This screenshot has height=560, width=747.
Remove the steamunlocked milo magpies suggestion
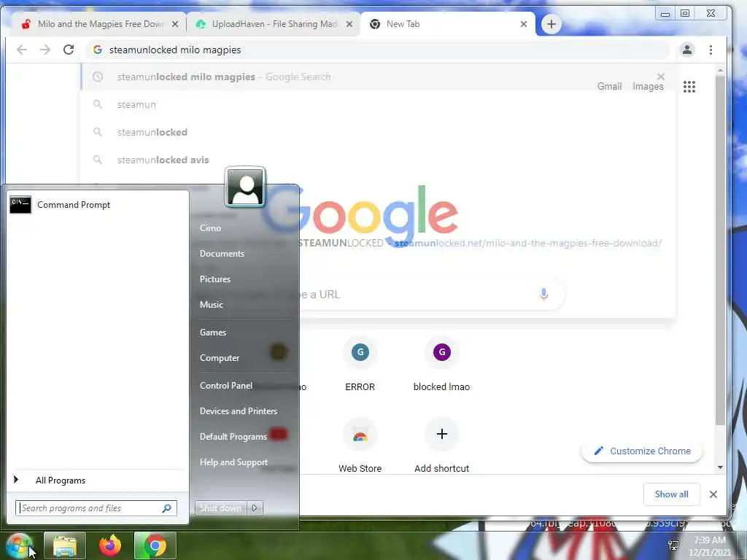(661, 77)
